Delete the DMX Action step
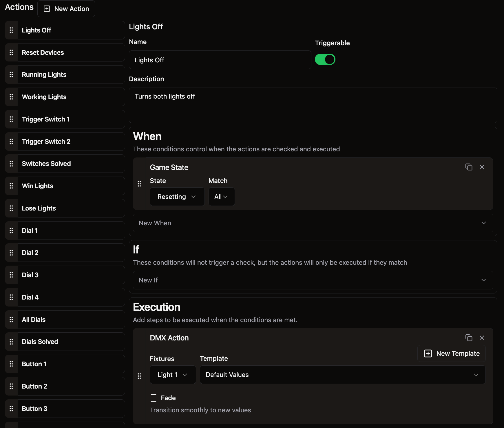Image resolution: width=504 pixels, height=428 pixels. point(482,338)
